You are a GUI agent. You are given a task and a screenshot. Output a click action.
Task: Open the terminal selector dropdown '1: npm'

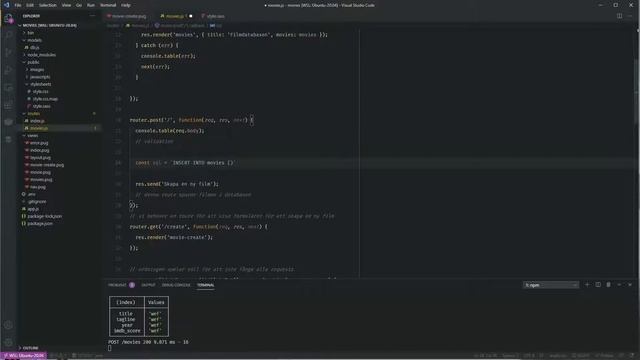(551, 285)
